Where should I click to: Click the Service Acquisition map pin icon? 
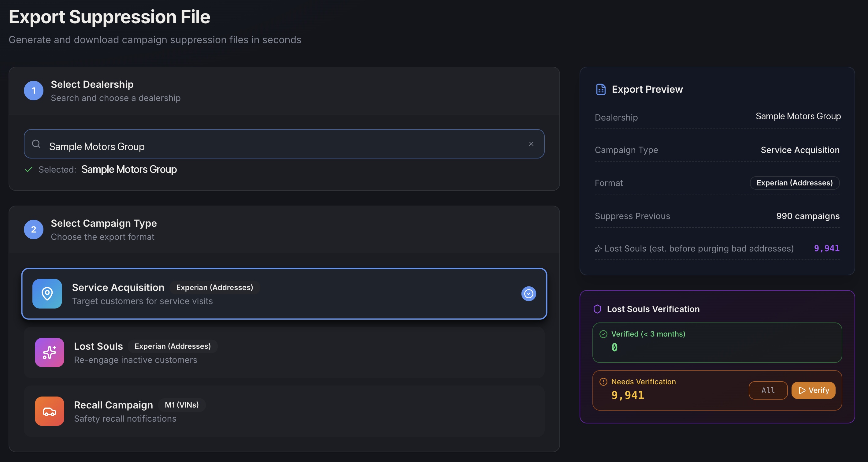47,293
